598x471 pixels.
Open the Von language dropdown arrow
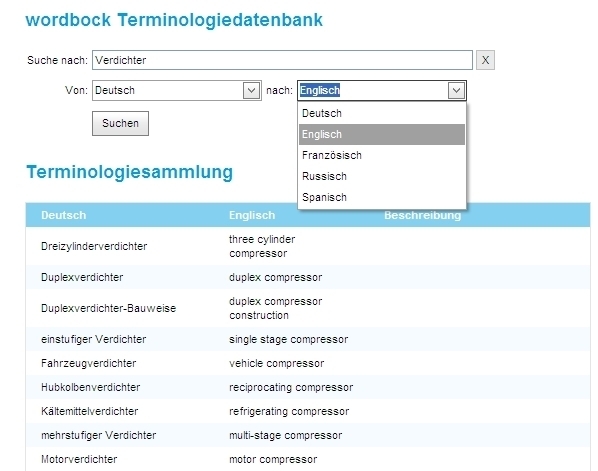[251, 90]
